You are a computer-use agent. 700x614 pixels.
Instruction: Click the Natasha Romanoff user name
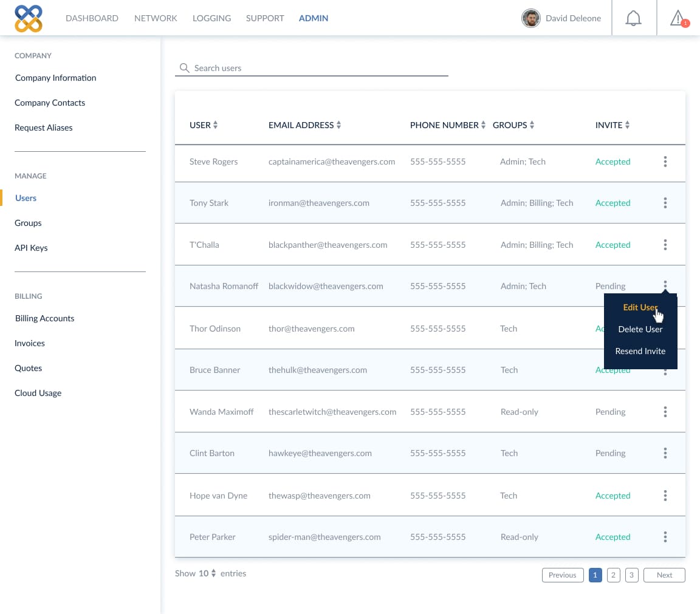tap(224, 286)
